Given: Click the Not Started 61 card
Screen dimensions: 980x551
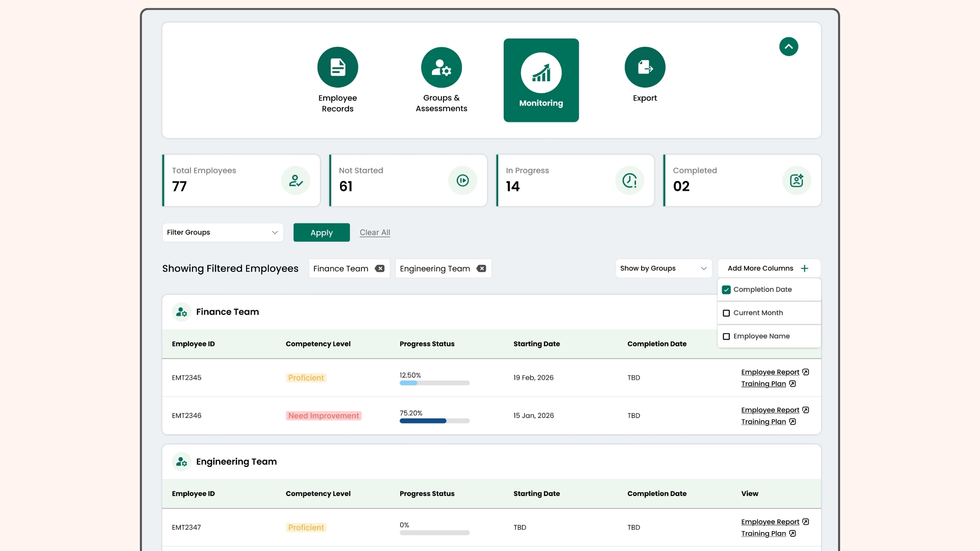Looking at the screenshot, I should click(408, 181).
